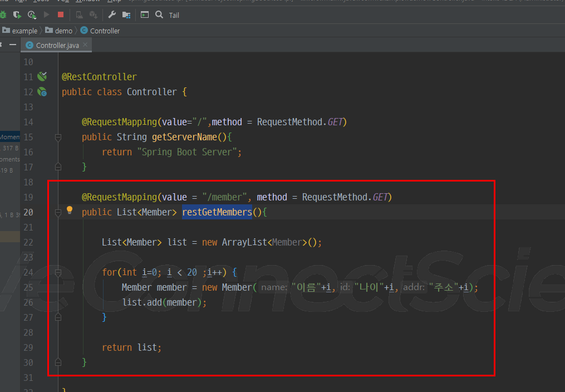Viewport: 565px width, 392px height.
Task: Click the number 20 in the for loop
Action: [x=192, y=272]
